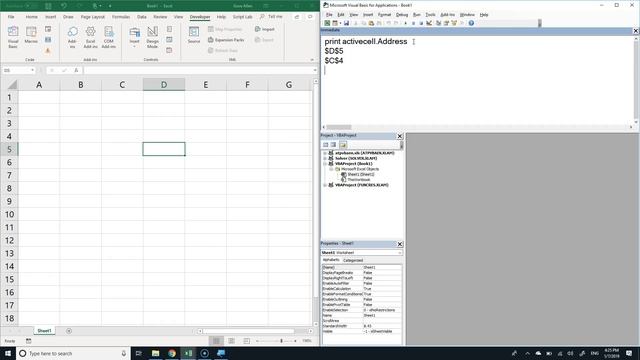Click Project Explorer icon in VBA toolbar

pos(438,23)
